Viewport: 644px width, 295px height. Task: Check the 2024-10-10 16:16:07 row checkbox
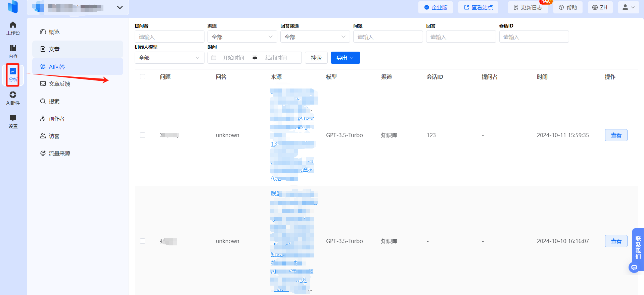pos(143,241)
